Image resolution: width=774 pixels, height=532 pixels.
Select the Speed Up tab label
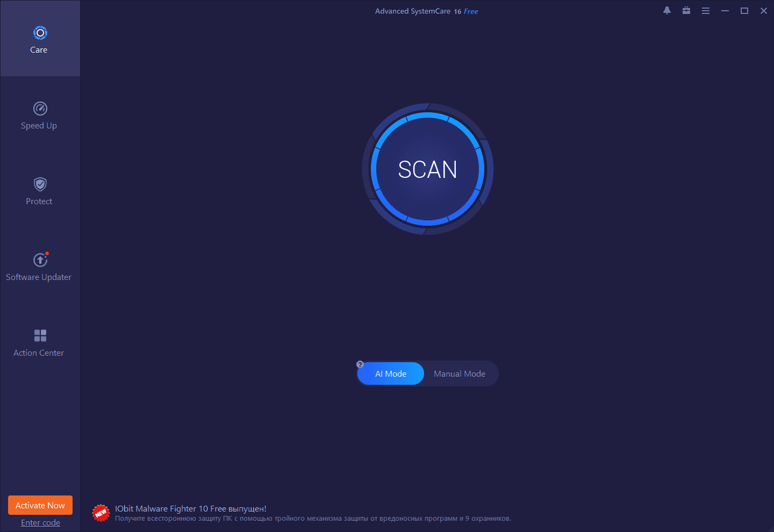[x=39, y=126]
